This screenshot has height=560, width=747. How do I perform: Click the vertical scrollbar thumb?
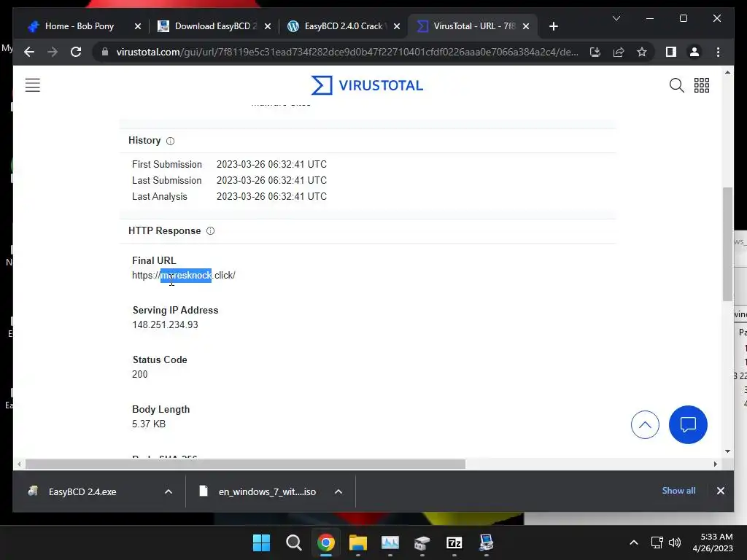click(727, 244)
